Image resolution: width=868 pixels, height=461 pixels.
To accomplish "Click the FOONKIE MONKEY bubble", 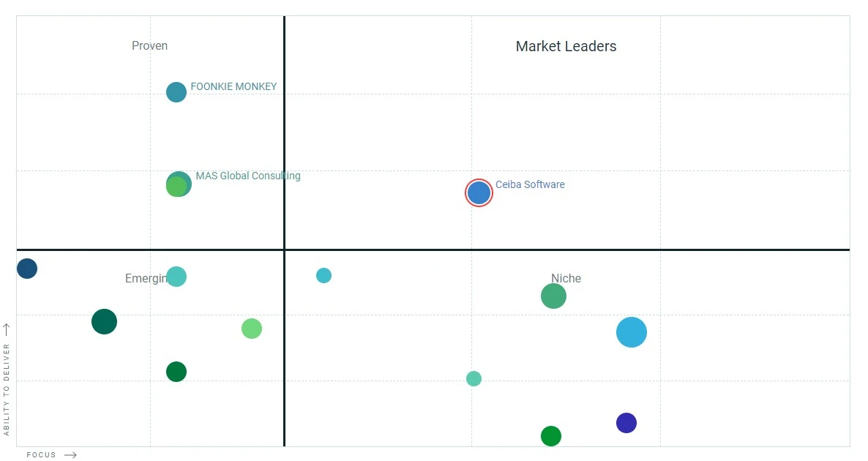I will pyautogui.click(x=176, y=92).
